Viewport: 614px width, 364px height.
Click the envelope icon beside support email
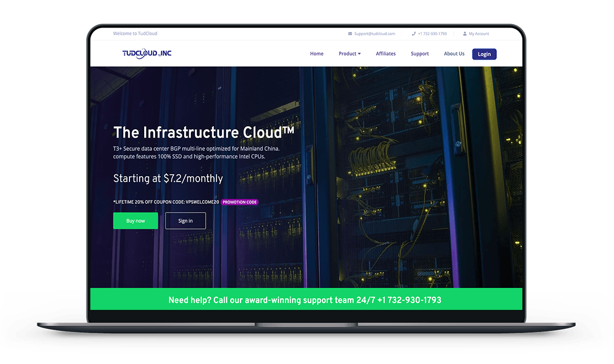pos(350,34)
